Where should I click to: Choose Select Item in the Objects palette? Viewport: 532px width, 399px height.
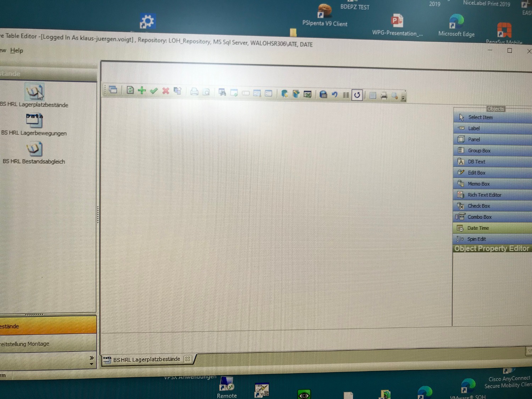tap(493, 117)
